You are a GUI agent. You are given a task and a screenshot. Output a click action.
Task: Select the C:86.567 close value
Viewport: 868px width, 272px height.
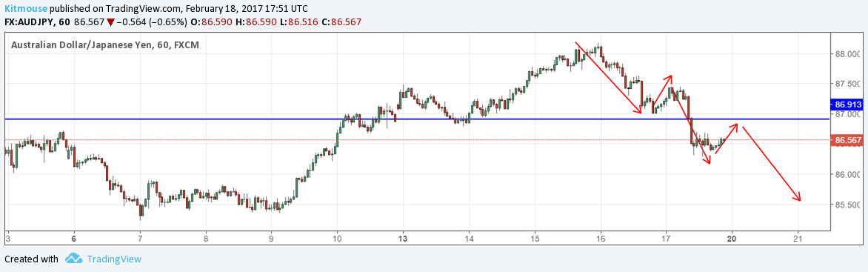[x=341, y=21]
